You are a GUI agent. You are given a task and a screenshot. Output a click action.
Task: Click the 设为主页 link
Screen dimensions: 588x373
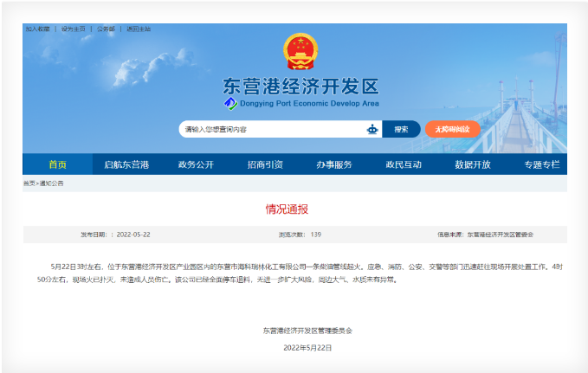(73, 29)
